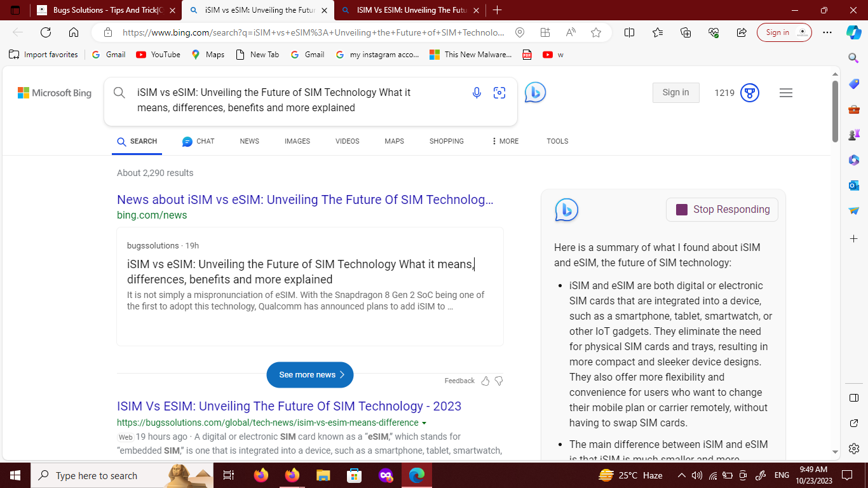Open the browser home page
868x488 pixels.
click(74, 32)
